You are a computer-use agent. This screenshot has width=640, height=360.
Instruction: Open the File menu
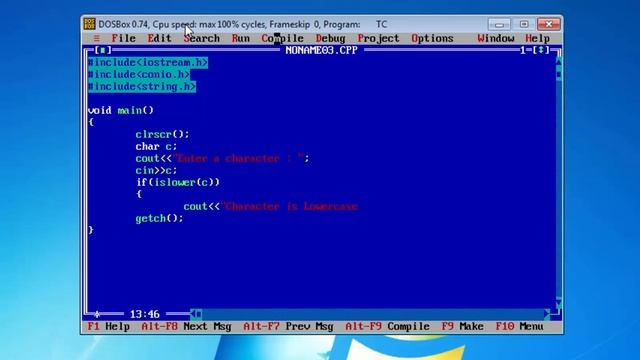point(124,38)
